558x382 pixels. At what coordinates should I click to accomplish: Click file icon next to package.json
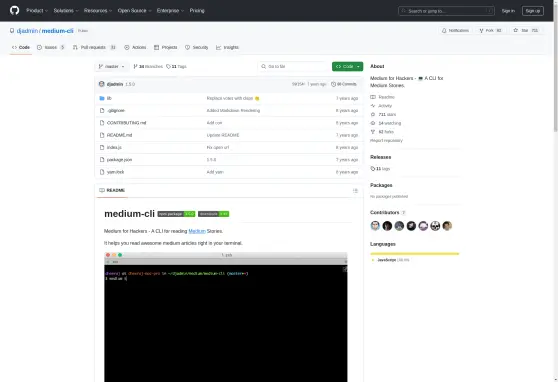click(102, 160)
